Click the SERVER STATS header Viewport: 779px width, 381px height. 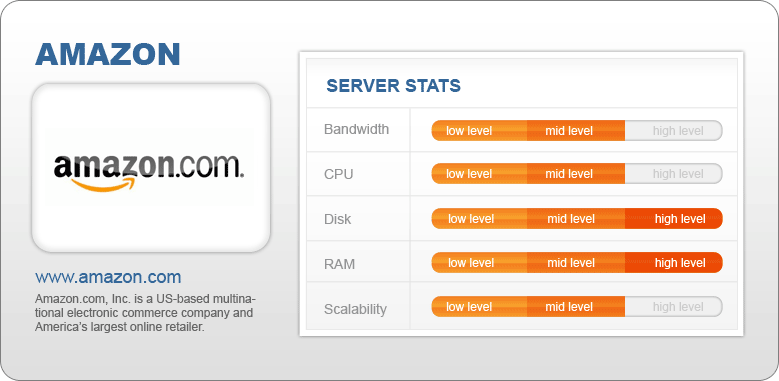(393, 86)
